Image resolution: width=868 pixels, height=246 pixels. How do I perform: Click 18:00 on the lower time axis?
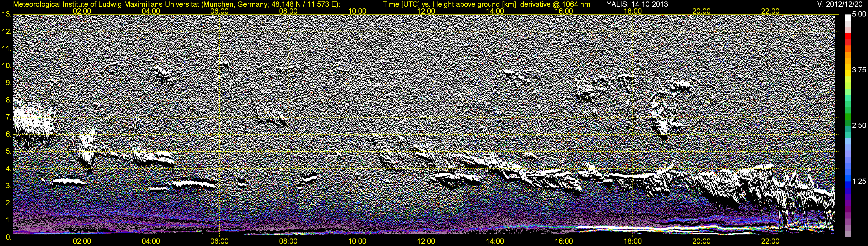pos(632,241)
